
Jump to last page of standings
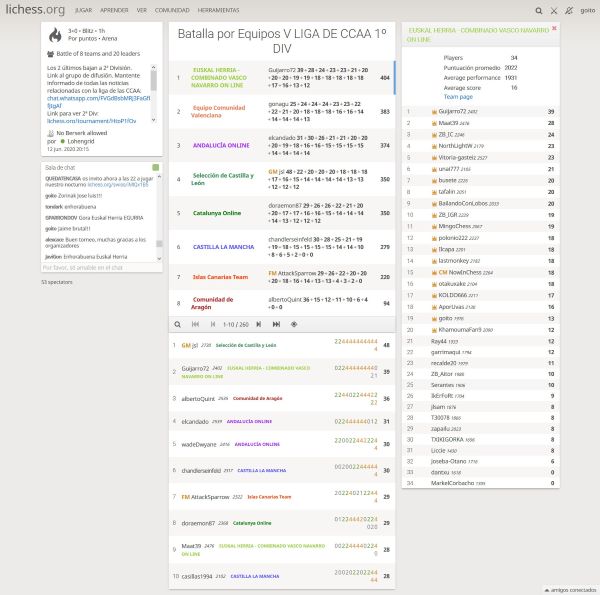(x=276, y=324)
